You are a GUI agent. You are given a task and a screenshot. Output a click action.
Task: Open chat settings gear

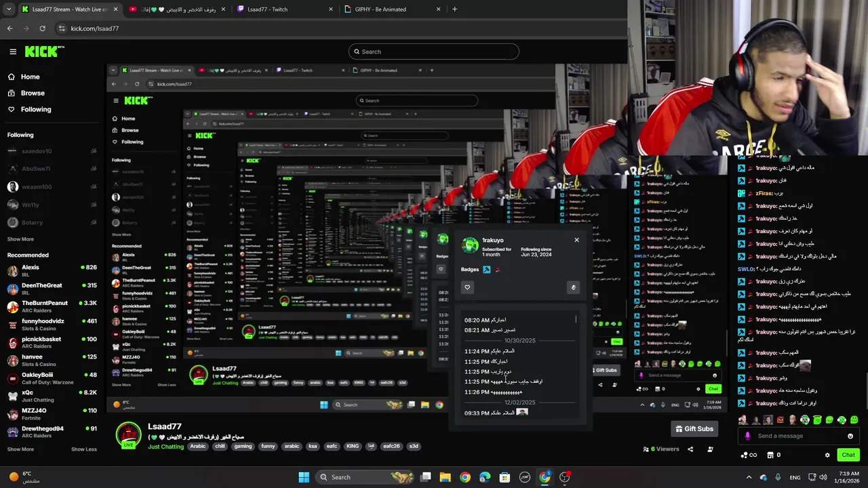tap(827, 455)
